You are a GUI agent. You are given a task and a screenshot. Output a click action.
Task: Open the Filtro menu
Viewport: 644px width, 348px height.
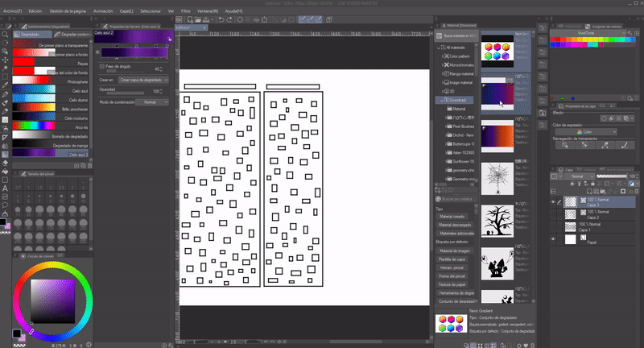coord(186,13)
